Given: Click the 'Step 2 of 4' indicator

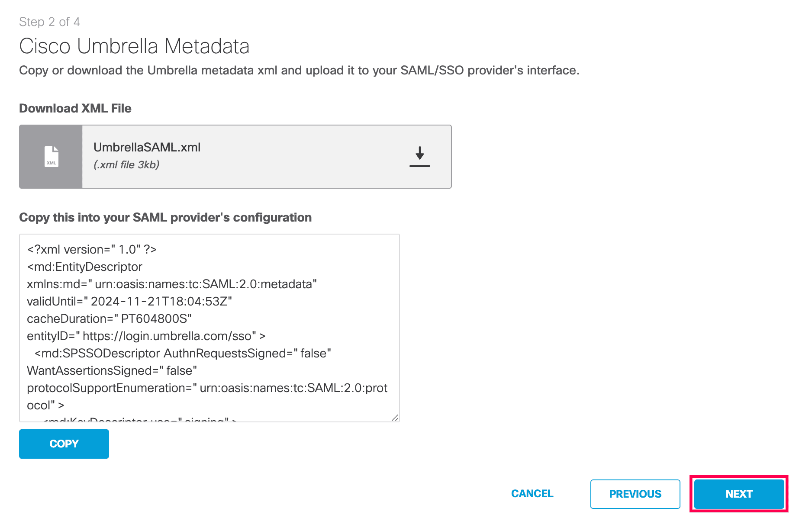Looking at the screenshot, I should 49,22.
